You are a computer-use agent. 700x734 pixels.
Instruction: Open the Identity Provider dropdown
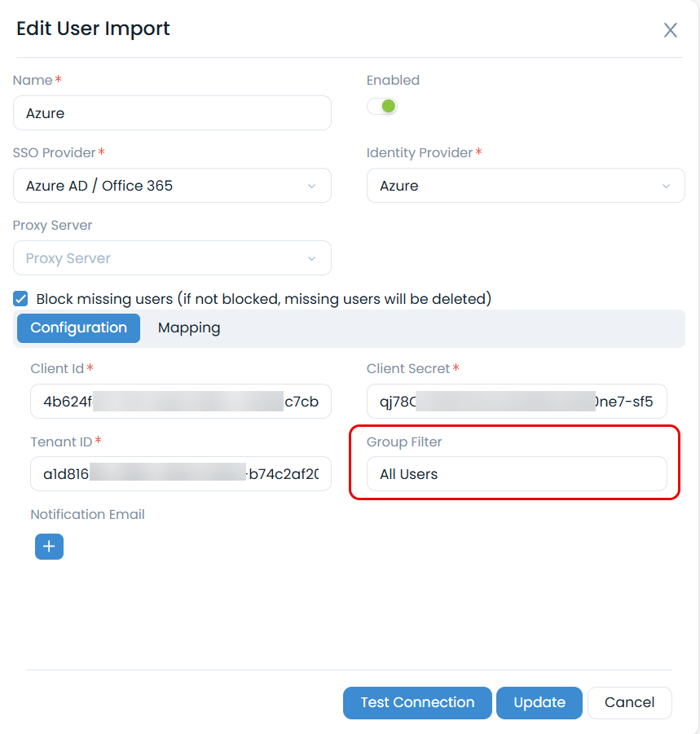pyautogui.click(x=526, y=186)
